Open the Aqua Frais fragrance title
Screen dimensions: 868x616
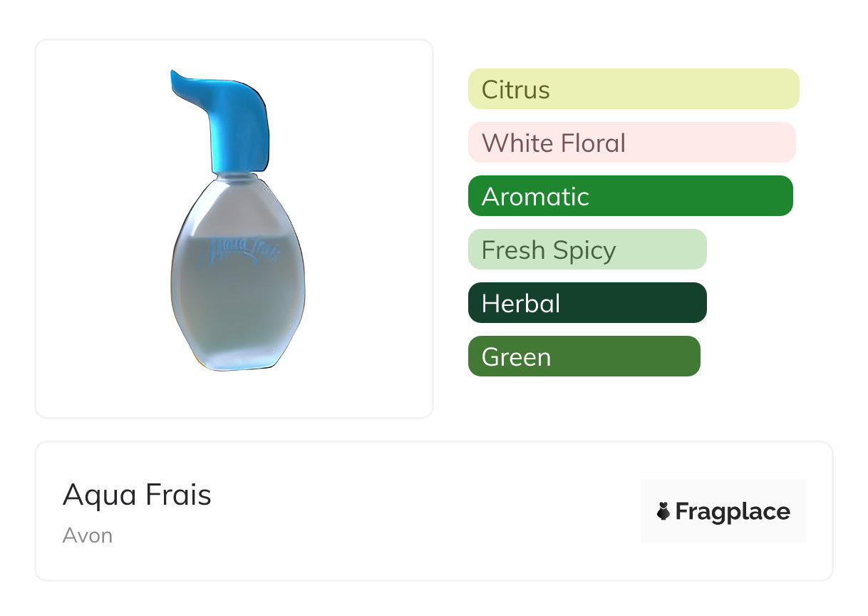coord(137,494)
